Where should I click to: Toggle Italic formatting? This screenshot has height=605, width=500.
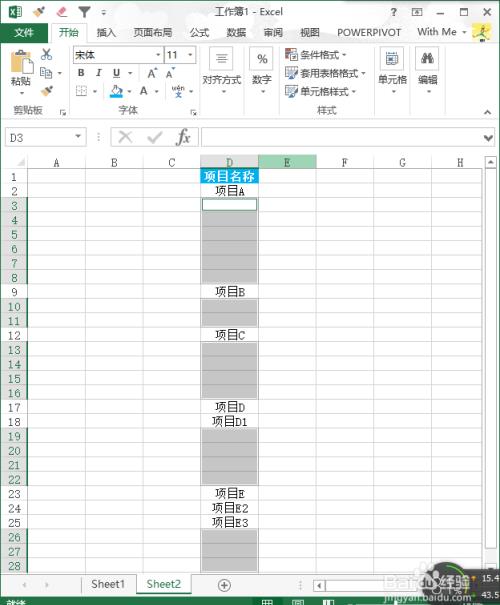coord(99,73)
